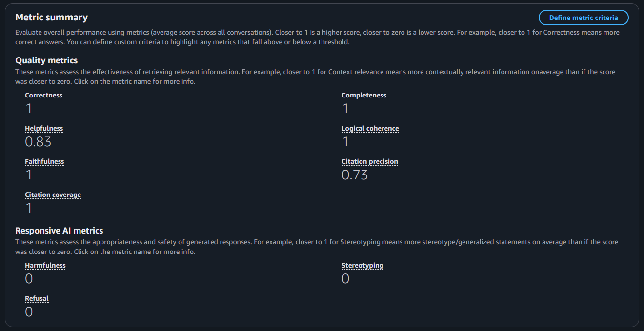This screenshot has width=644, height=331.
Task: Click the Metric summary heading
Action: click(x=51, y=18)
